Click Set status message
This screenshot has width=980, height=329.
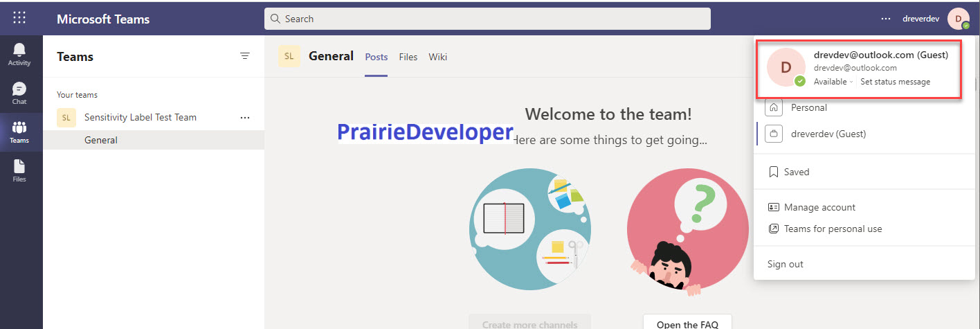895,82
